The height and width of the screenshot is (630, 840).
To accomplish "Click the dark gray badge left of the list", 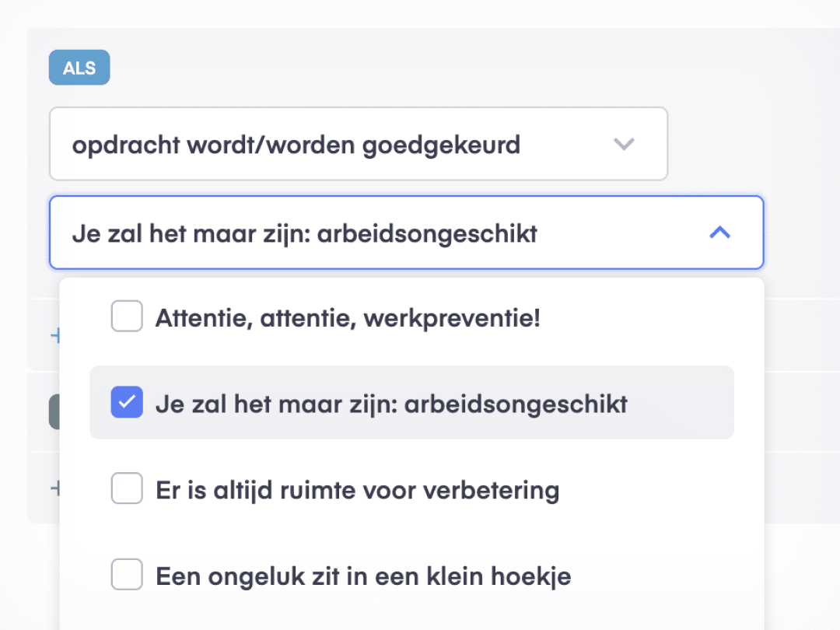I will tap(54, 411).
